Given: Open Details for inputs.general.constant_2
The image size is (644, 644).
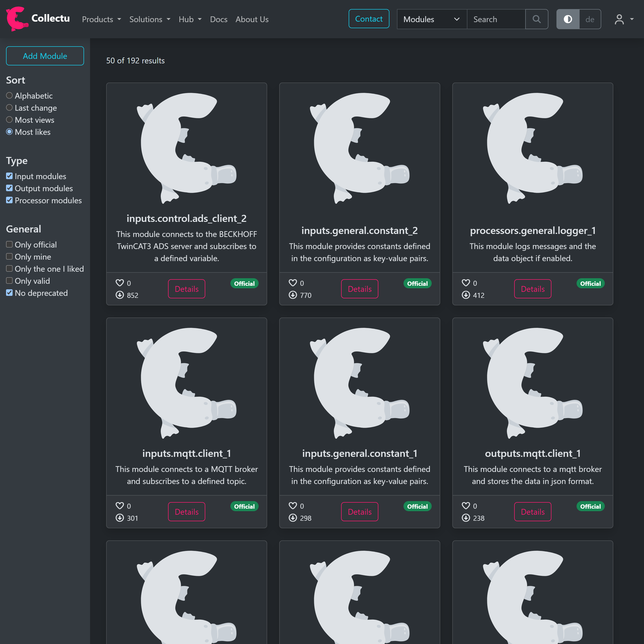Looking at the screenshot, I should (x=360, y=289).
